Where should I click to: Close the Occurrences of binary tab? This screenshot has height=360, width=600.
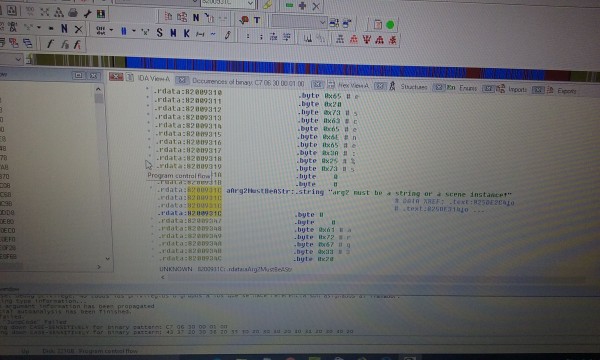point(182,80)
